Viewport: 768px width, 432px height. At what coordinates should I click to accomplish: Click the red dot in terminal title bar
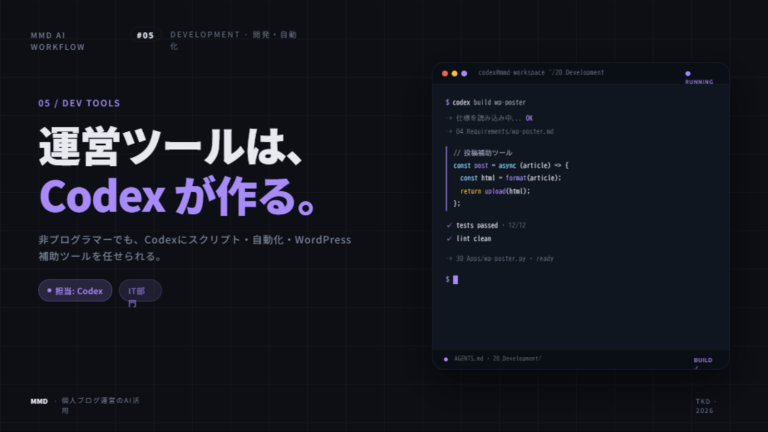(445, 73)
